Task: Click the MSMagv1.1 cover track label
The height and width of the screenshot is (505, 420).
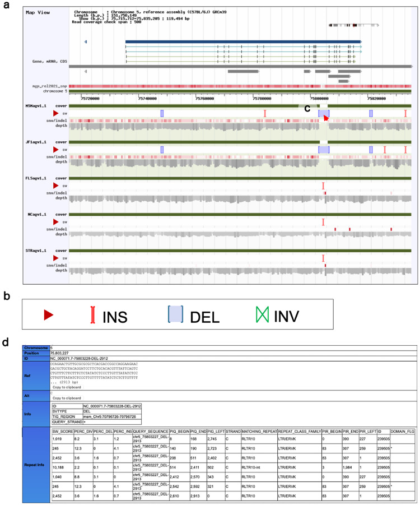Action: pos(61,105)
